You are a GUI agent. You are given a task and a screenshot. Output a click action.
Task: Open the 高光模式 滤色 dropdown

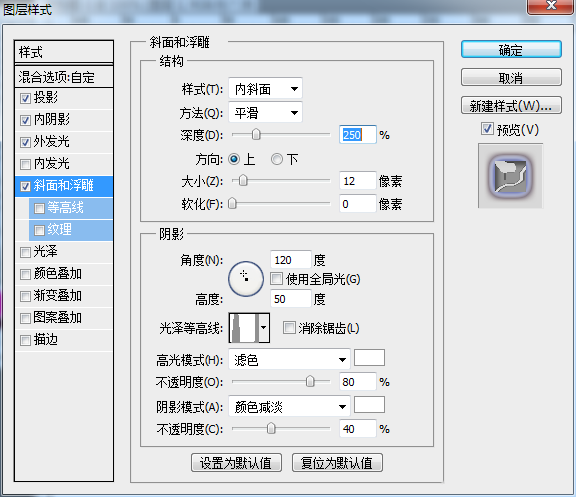coord(289,360)
